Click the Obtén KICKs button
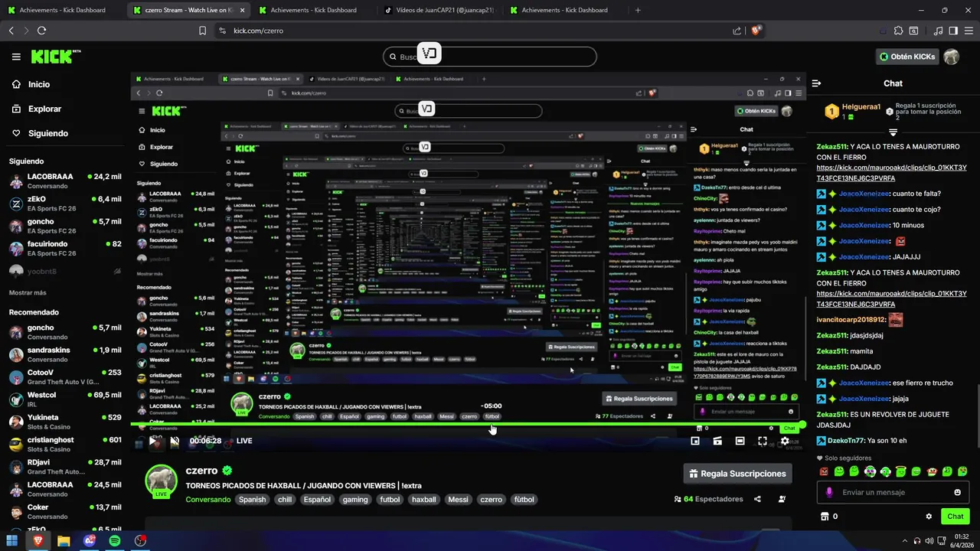 pos(907,57)
